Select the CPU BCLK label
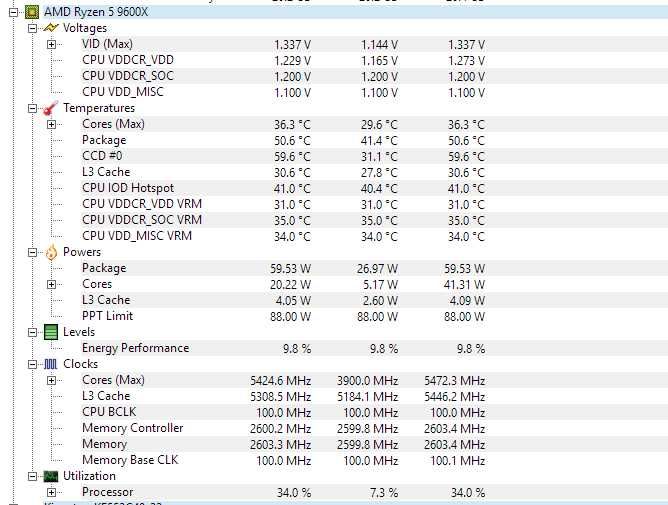Screen dimensions: 668x505 coord(109,412)
